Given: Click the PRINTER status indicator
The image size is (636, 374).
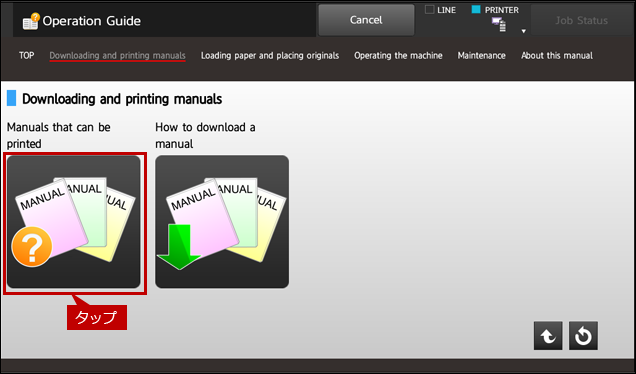Looking at the screenshot, I should 495,10.
